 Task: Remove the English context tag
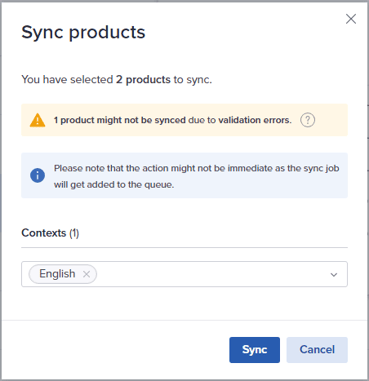pyautogui.click(x=86, y=274)
